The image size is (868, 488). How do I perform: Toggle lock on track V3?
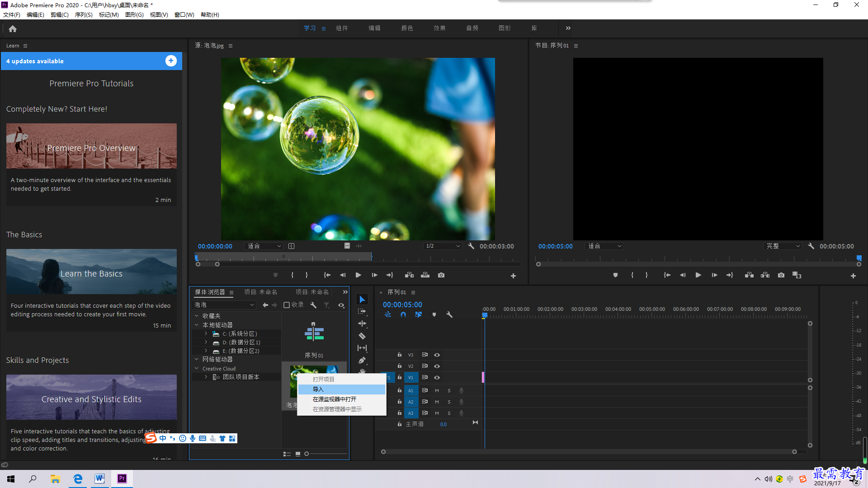(x=399, y=355)
